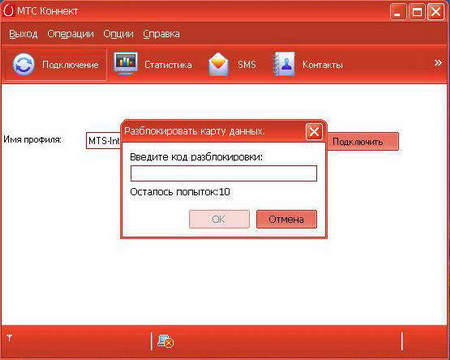Open the Подключение connection icon
Screen dimensions: 450x360
point(23,64)
